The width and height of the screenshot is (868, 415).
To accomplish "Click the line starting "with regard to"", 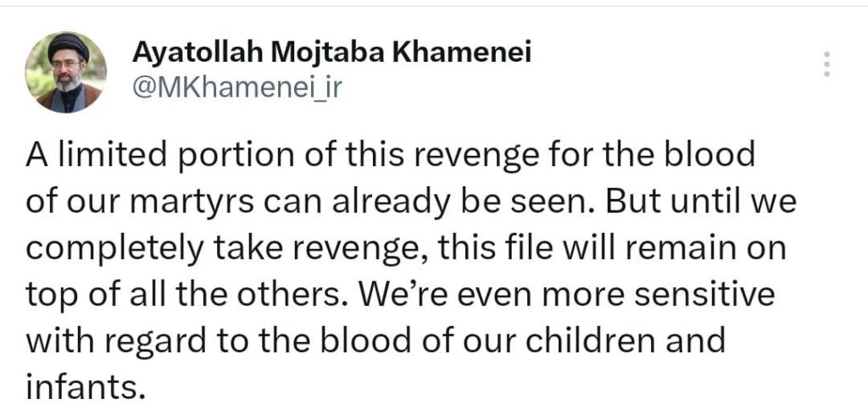I will click(x=376, y=342).
